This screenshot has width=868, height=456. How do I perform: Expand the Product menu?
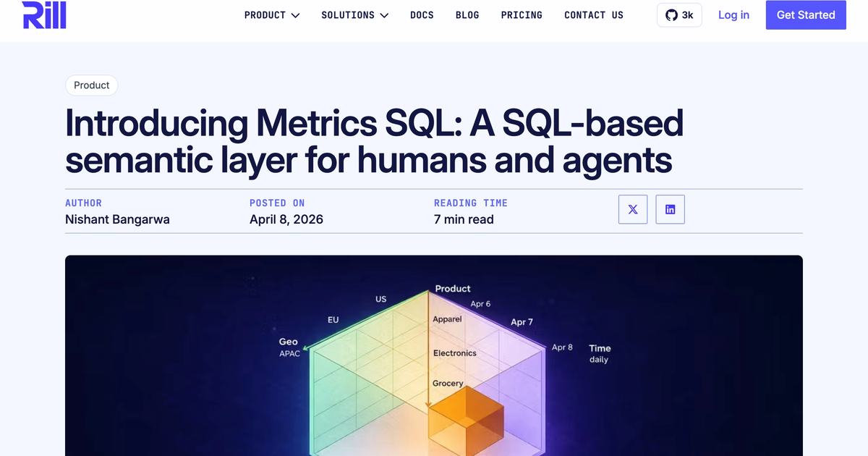click(x=272, y=14)
